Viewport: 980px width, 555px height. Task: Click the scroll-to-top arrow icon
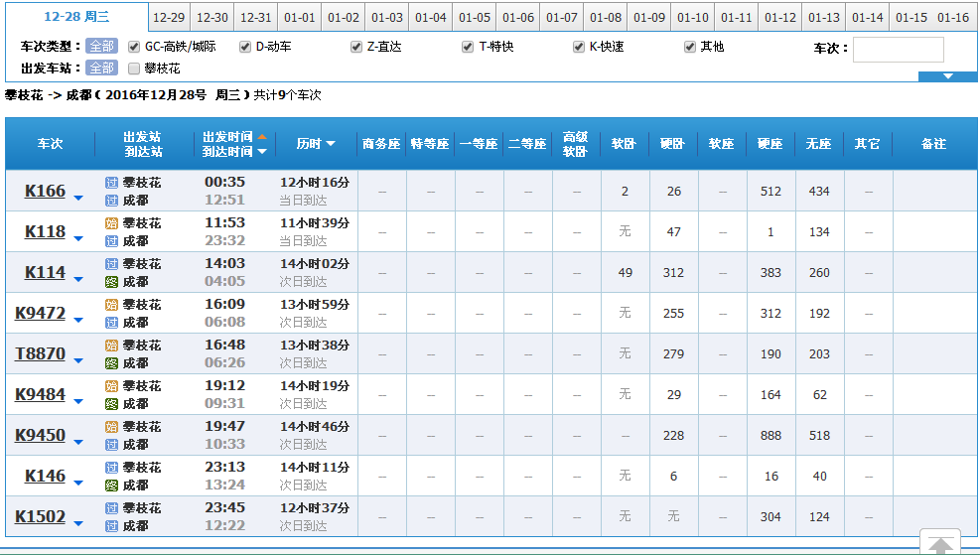[939, 544]
